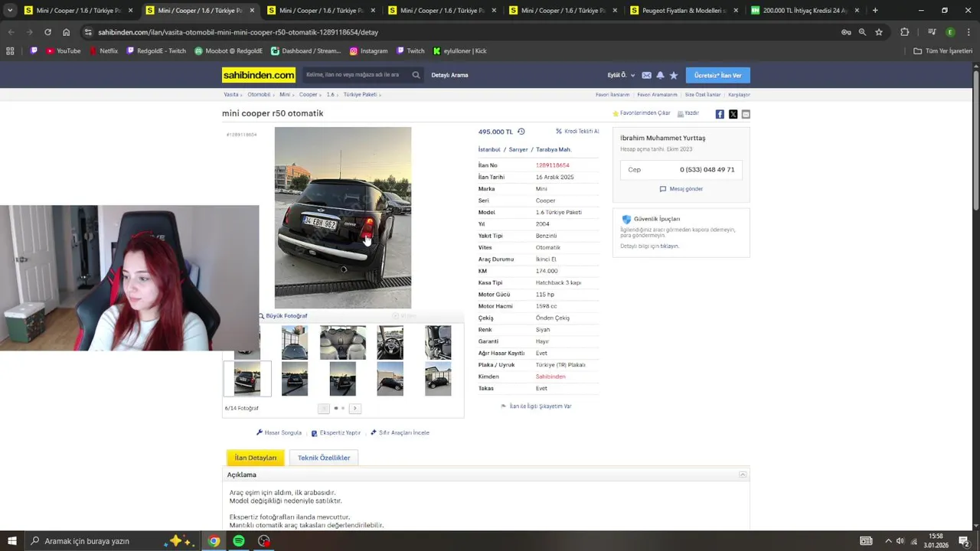Screen dimensions: 980x551
Task: Click the search magnifier in the site header
Action: [416, 75]
